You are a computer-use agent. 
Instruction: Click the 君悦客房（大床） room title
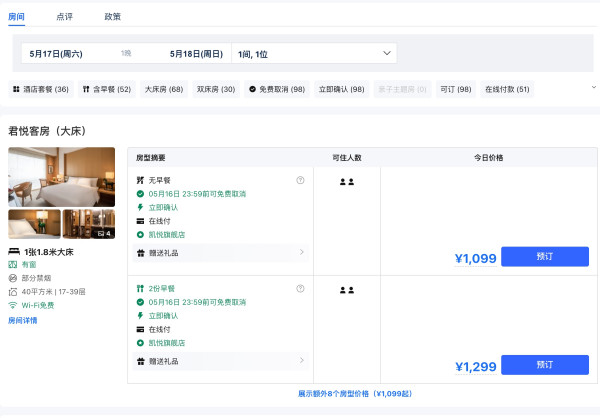pos(47,131)
